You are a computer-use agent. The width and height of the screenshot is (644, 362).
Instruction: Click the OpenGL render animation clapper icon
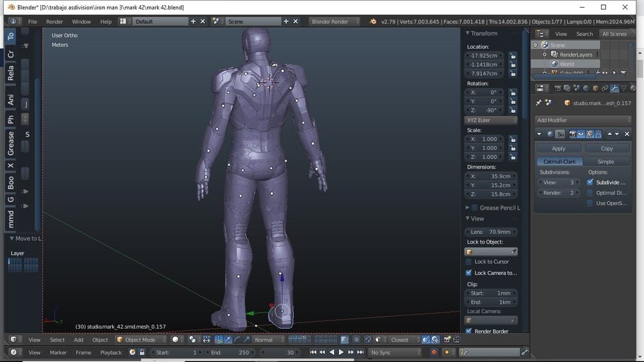click(456, 340)
